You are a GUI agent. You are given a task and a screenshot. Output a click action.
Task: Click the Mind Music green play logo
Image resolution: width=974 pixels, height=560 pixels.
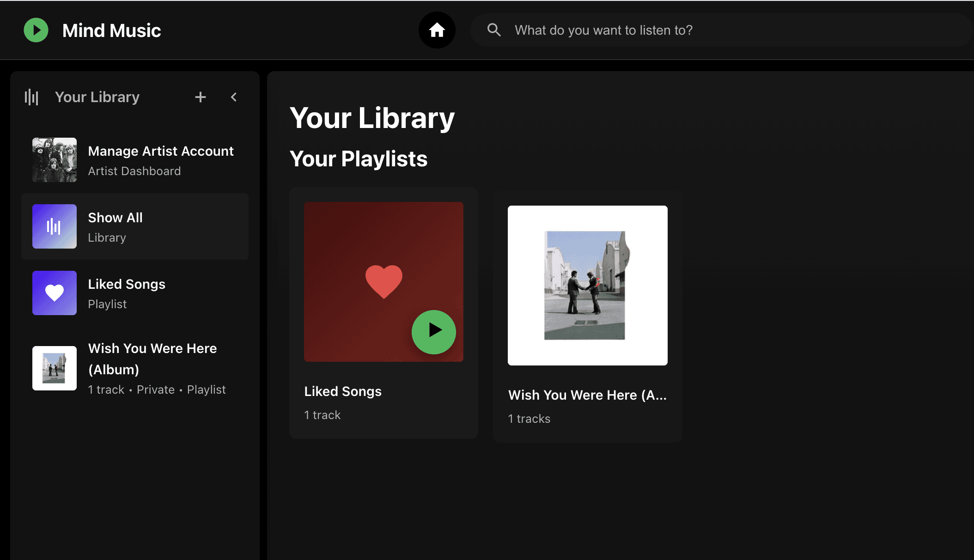coord(36,30)
